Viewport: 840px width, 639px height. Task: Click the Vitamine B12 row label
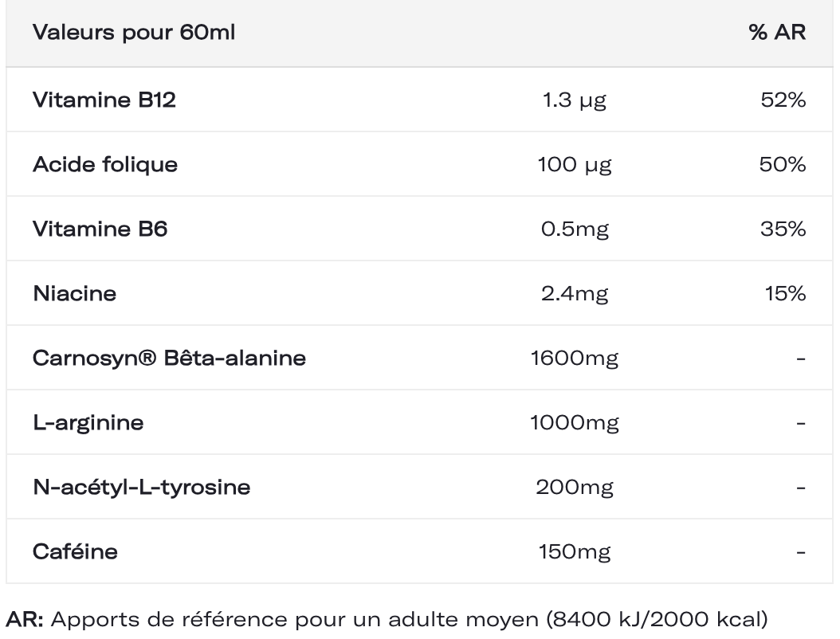[x=104, y=100]
